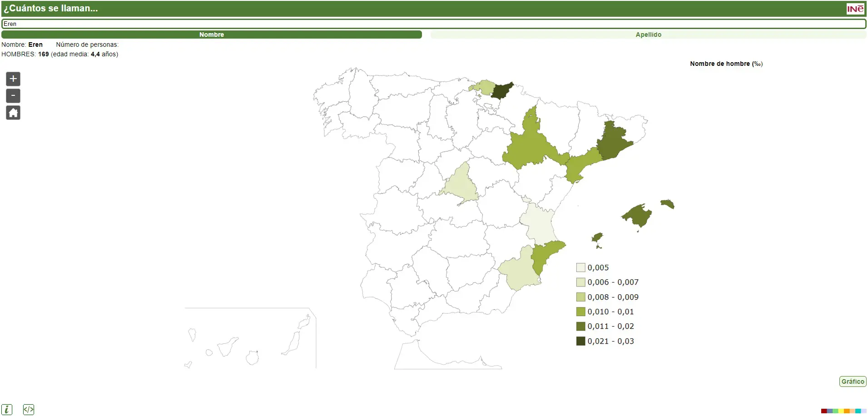Click the darkest Gipuzkoa province on map

point(501,91)
